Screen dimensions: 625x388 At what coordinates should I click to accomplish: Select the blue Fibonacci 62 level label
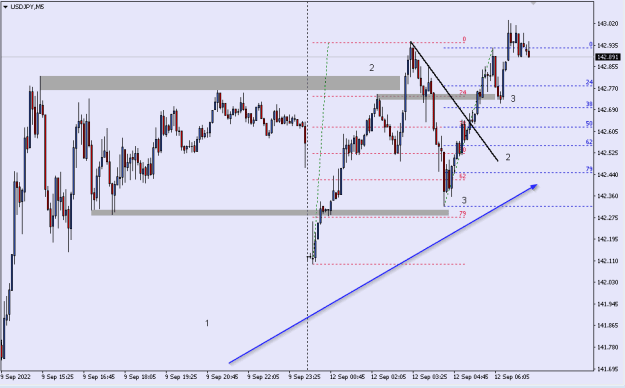pyautogui.click(x=589, y=142)
